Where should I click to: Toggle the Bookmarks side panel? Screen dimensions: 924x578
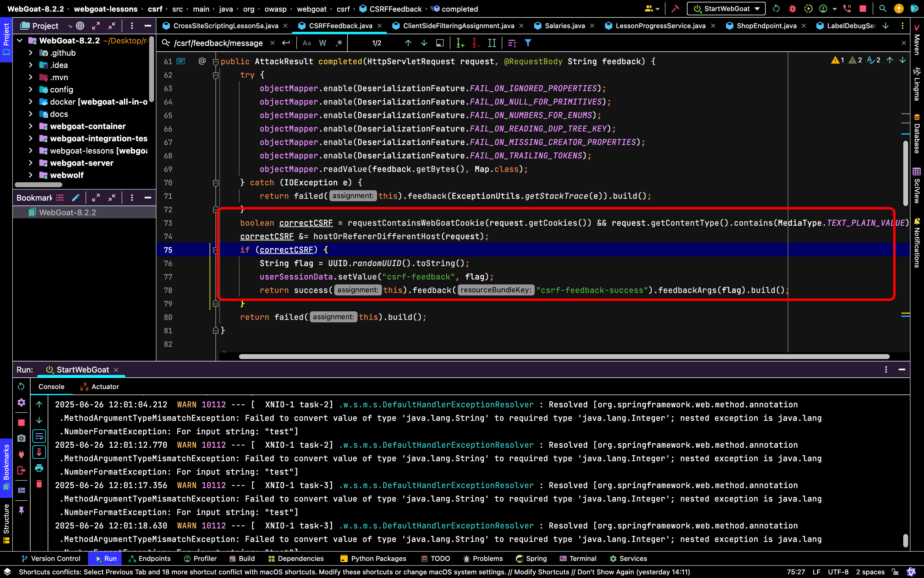[x=6, y=468]
